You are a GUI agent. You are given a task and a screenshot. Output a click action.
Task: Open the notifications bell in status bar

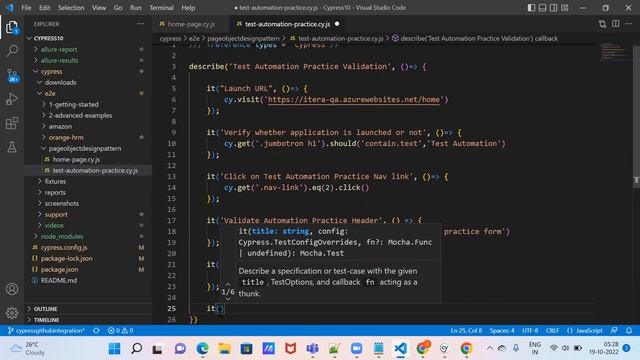click(x=629, y=331)
